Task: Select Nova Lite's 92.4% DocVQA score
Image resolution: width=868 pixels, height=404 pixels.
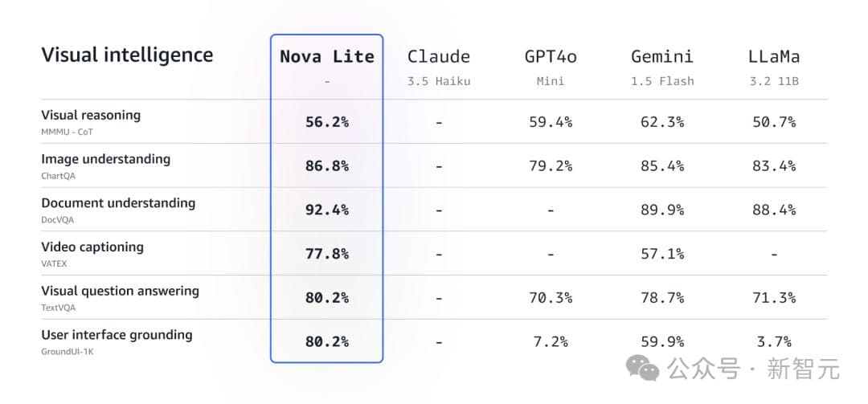Action: pyautogui.click(x=326, y=210)
